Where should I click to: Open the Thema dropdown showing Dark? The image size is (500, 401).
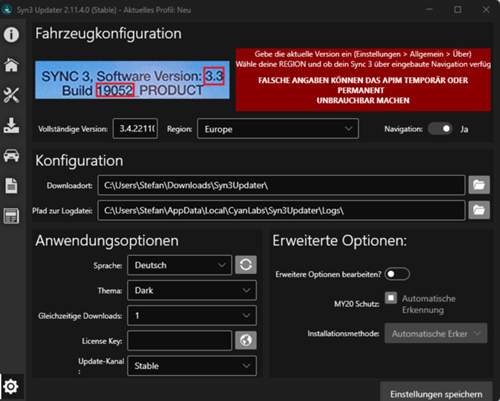tap(192, 290)
